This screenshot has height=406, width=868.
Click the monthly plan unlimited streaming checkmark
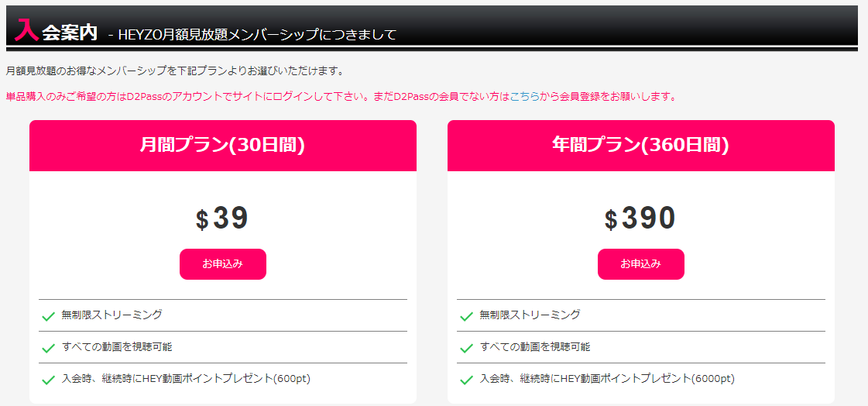click(48, 316)
